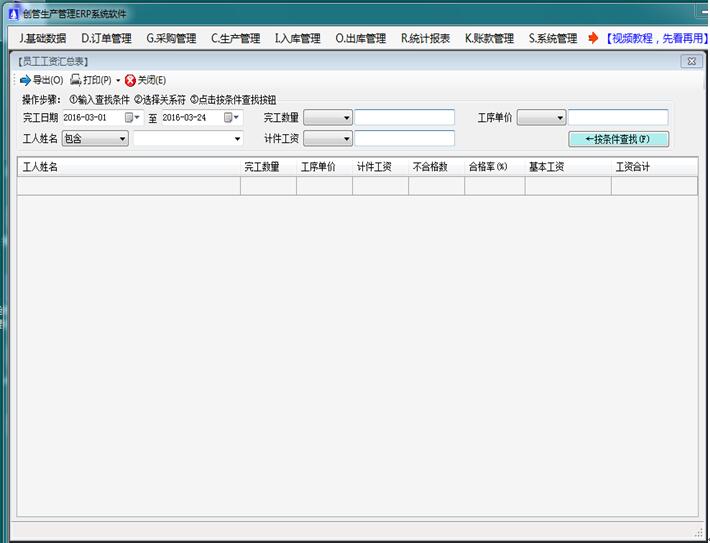Image resolution: width=710 pixels, height=543 pixels.
Task: Open the 视频教程，先看再用 link
Action: coord(655,39)
